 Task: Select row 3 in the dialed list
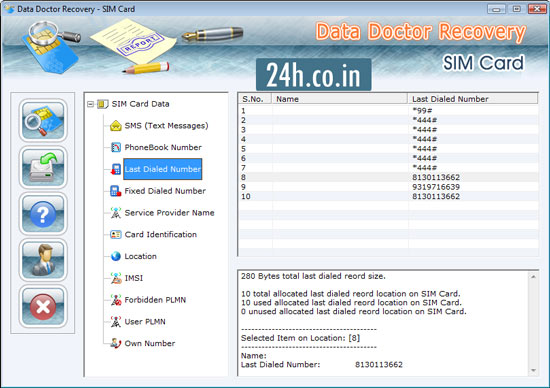coord(388,130)
